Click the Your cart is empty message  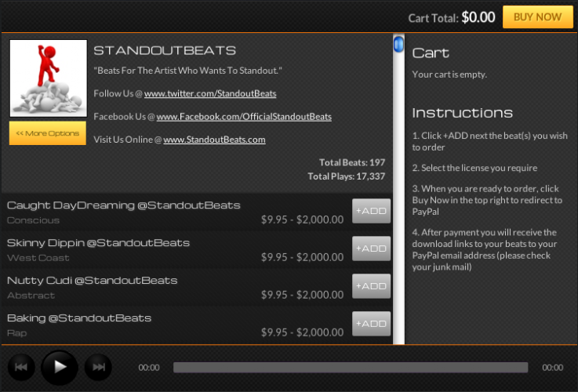click(x=449, y=74)
